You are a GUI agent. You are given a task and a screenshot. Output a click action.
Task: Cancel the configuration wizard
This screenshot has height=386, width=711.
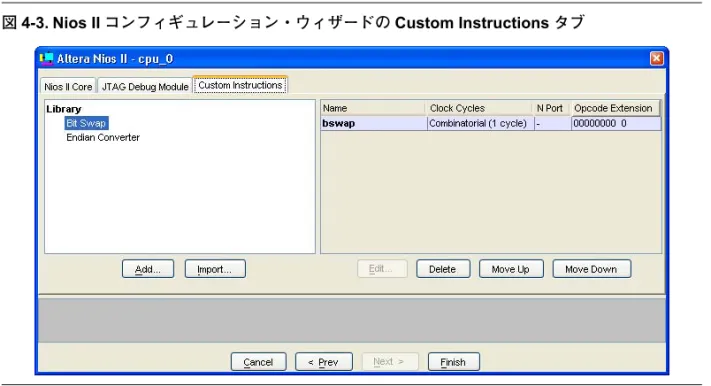point(258,362)
